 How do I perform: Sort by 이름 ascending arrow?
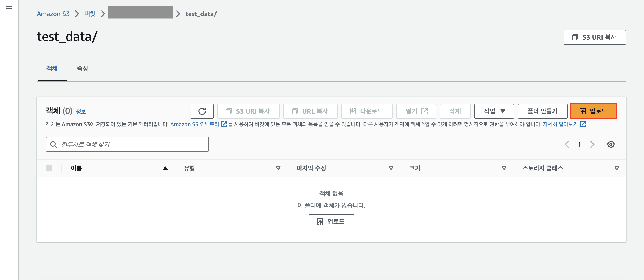165,168
